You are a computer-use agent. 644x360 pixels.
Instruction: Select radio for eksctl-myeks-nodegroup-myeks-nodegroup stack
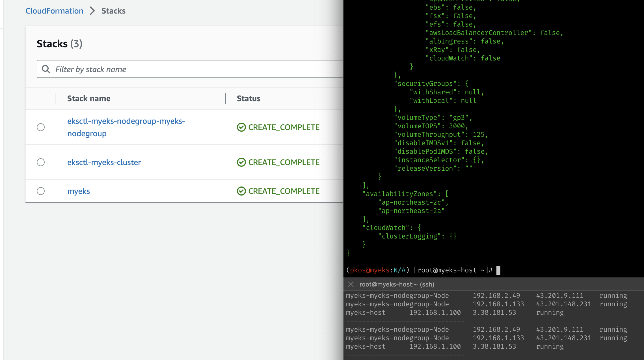click(x=41, y=127)
